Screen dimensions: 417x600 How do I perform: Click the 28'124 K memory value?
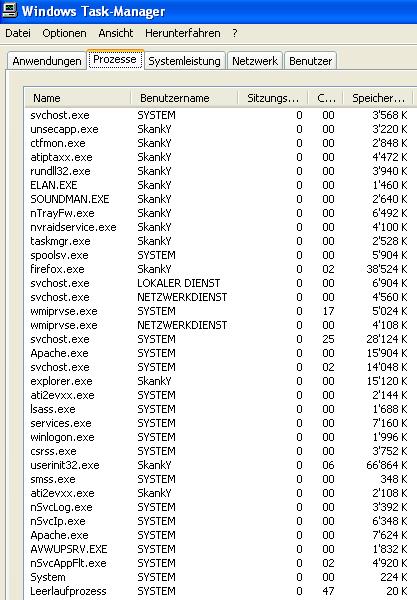click(386, 339)
